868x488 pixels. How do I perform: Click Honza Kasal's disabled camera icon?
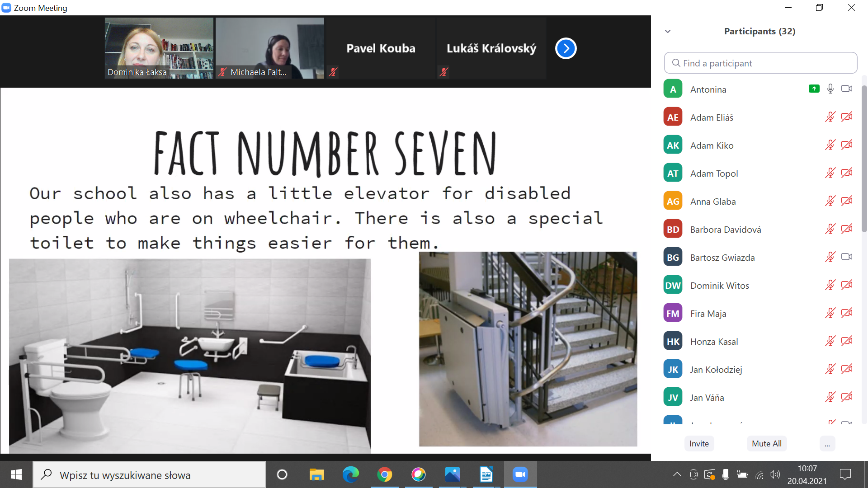click(x=847, y=341)
